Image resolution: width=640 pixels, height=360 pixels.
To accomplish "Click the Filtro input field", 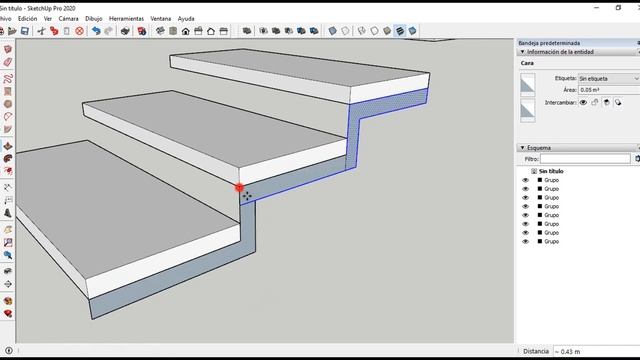I will point(585,159).
